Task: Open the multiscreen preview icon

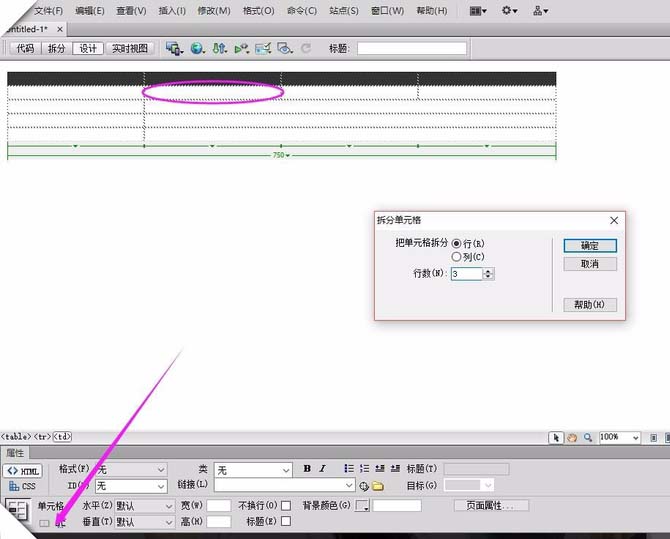Action: tap(174, 48)
